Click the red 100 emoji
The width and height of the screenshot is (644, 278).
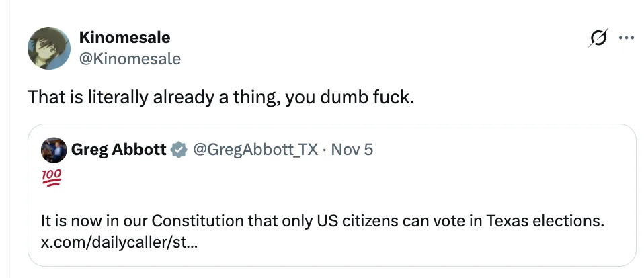(49, 178)
